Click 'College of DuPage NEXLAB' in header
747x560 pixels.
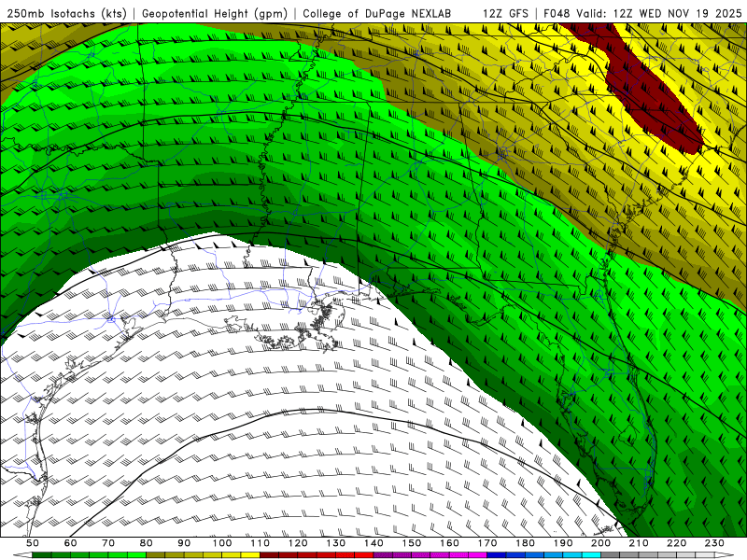377,13
